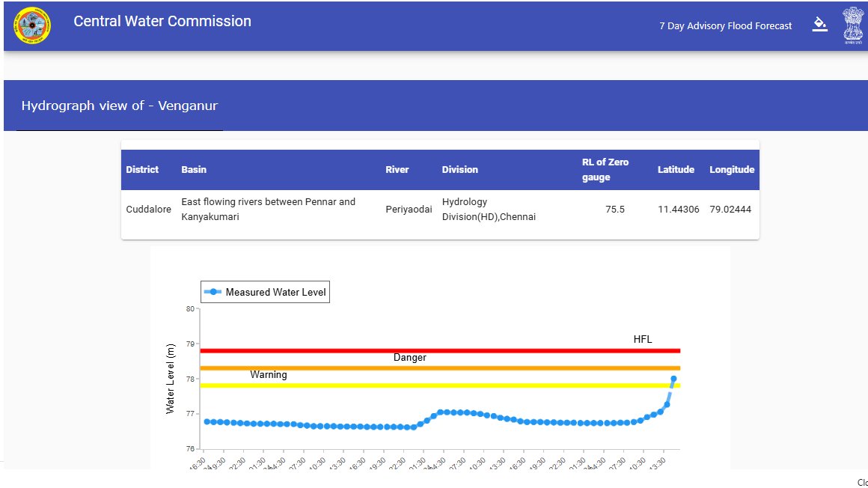Click the River column header

(x=397, y=169)
